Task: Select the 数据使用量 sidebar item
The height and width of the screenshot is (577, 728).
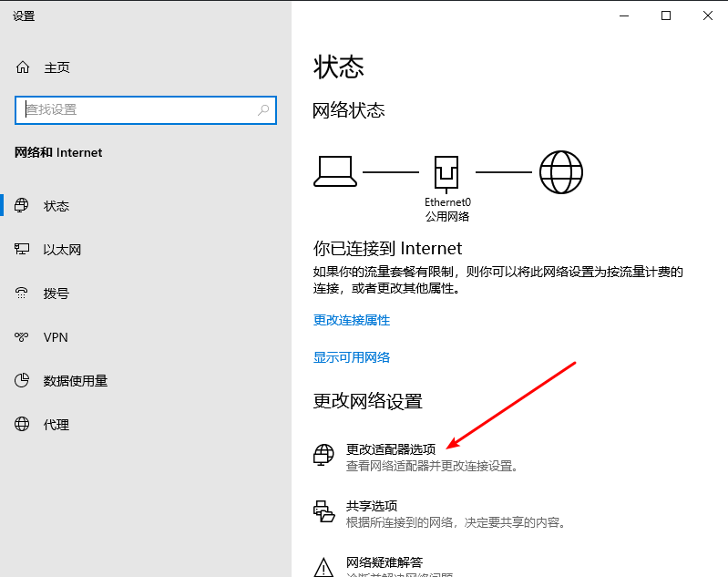Action: (76, 381)
